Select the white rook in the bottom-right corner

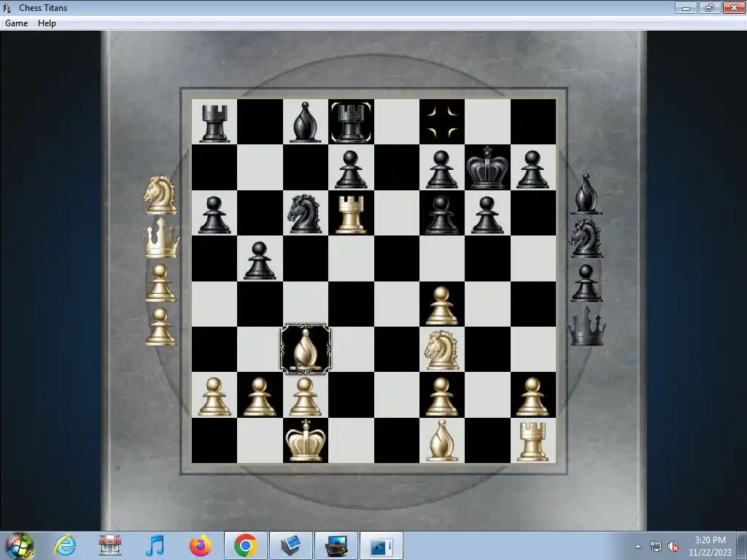point(533,441)
